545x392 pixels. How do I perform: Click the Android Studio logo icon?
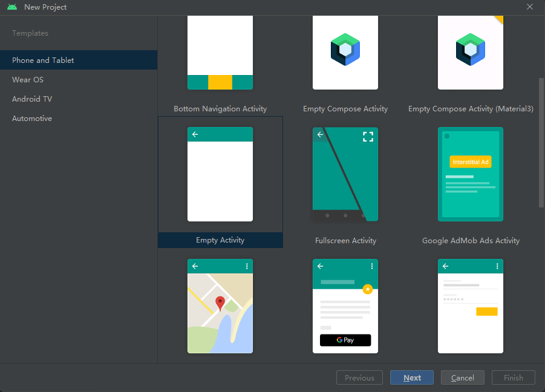click(x=12, y=7)
